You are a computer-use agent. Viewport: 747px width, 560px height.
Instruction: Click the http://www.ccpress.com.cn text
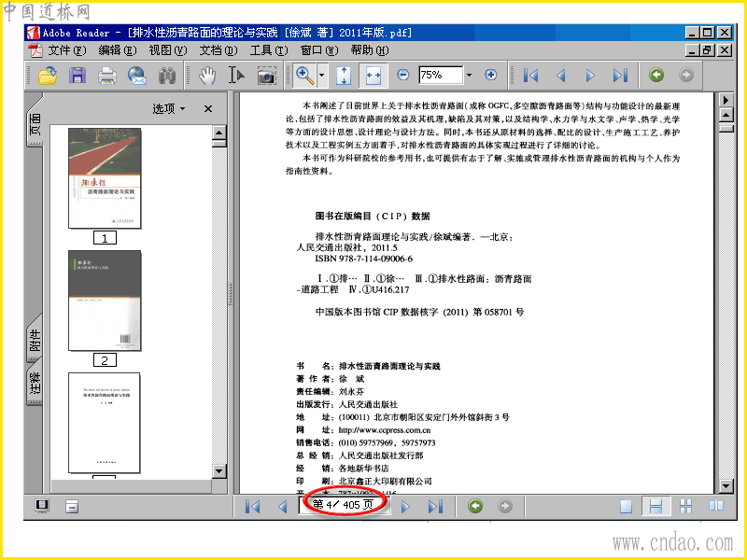385,430
